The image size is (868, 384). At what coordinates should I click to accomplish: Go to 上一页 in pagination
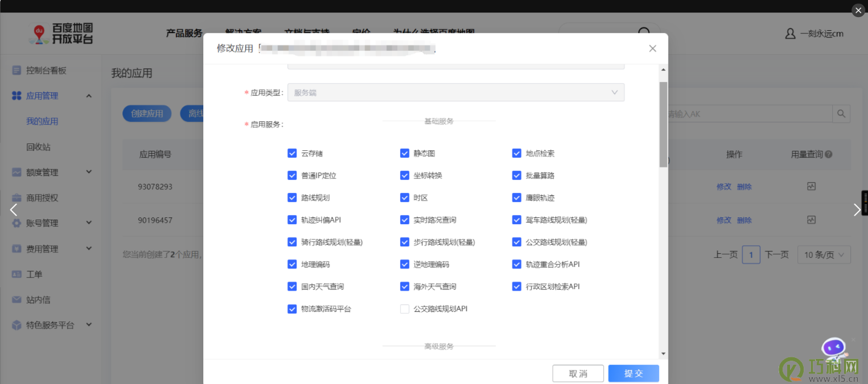point(726,255)
